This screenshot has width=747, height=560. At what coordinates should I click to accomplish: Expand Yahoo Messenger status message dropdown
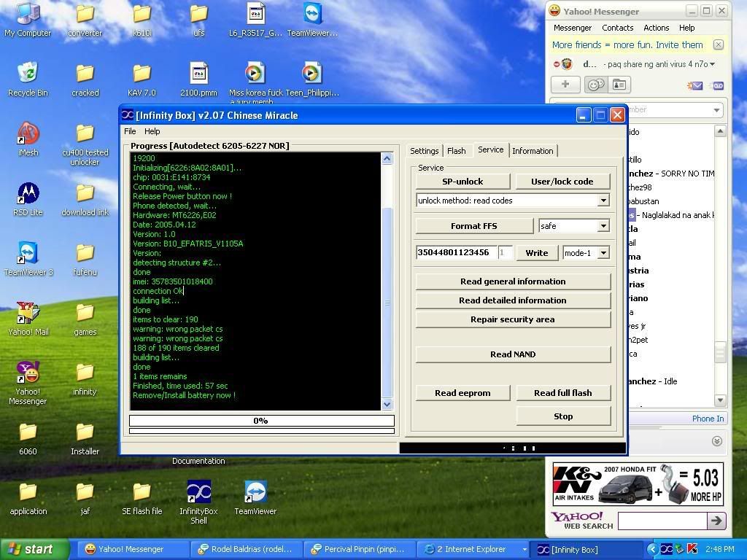coord(712,64)
